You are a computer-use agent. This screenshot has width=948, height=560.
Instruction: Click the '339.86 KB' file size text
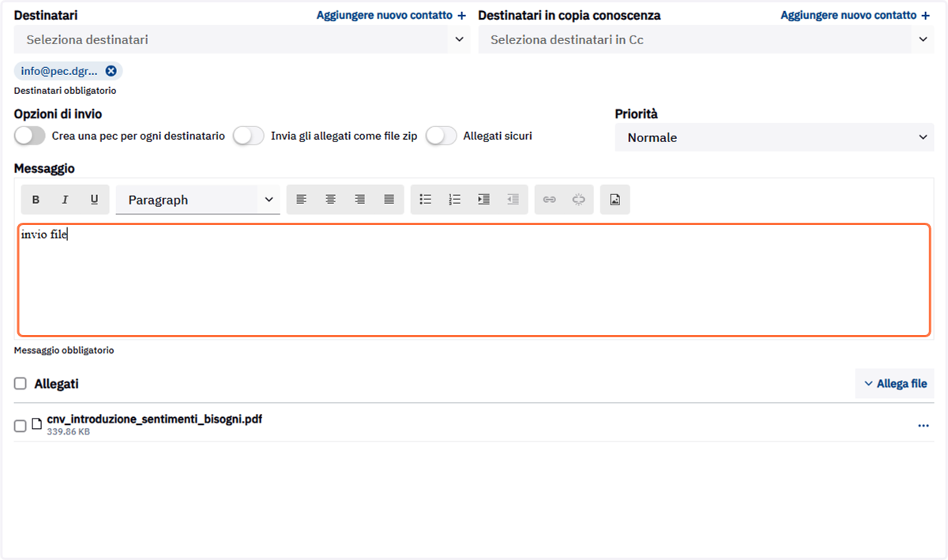coord(68,432)
